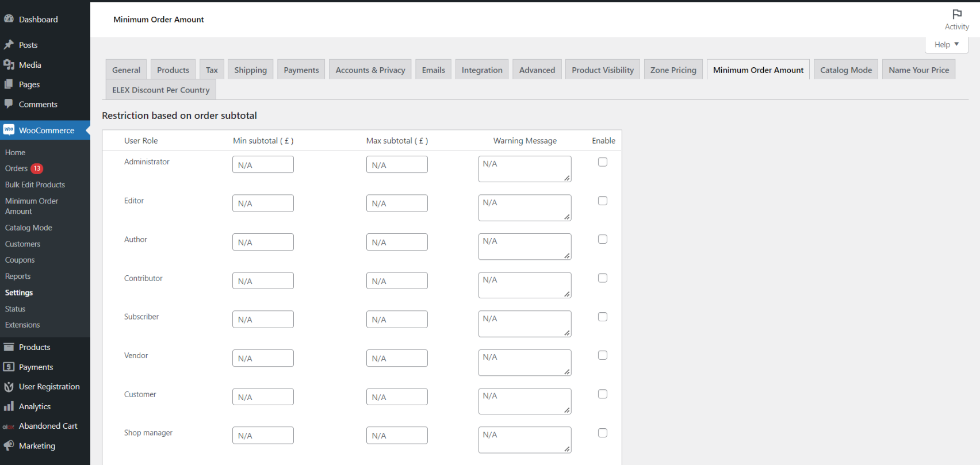Open the Extensions submenu link
The width and height of the screenshot is (980, 465).
pos(22,325)
